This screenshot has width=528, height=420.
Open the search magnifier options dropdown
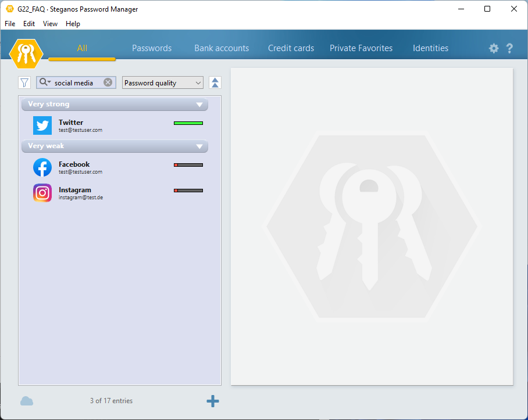45,82
